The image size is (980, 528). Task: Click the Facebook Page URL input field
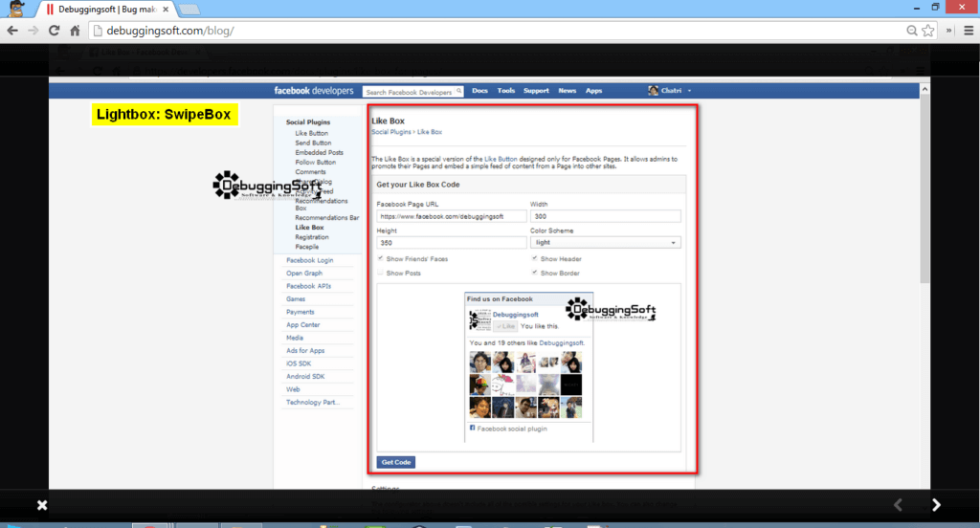[x=452, y=216]
